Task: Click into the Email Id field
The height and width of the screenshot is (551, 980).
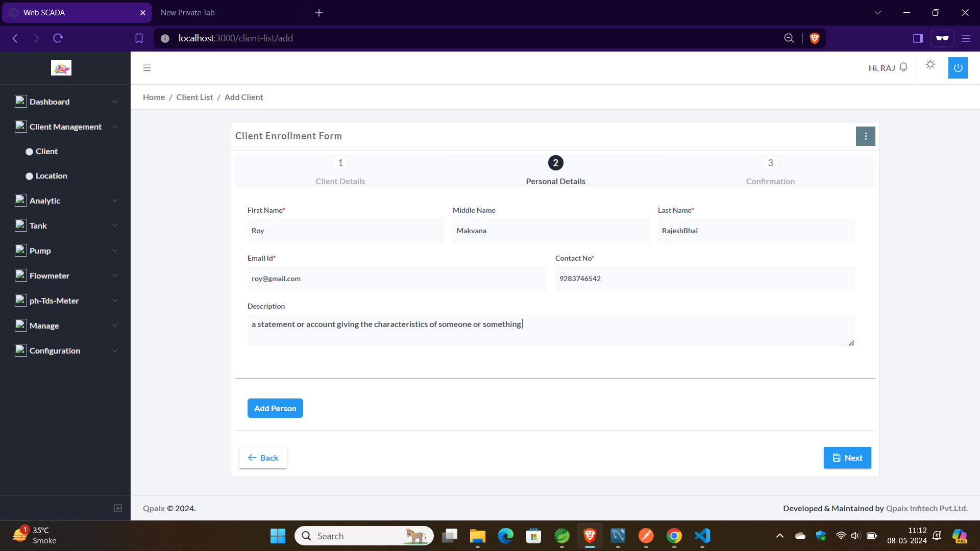Action: pyautogui.click(x=397, y=279)
